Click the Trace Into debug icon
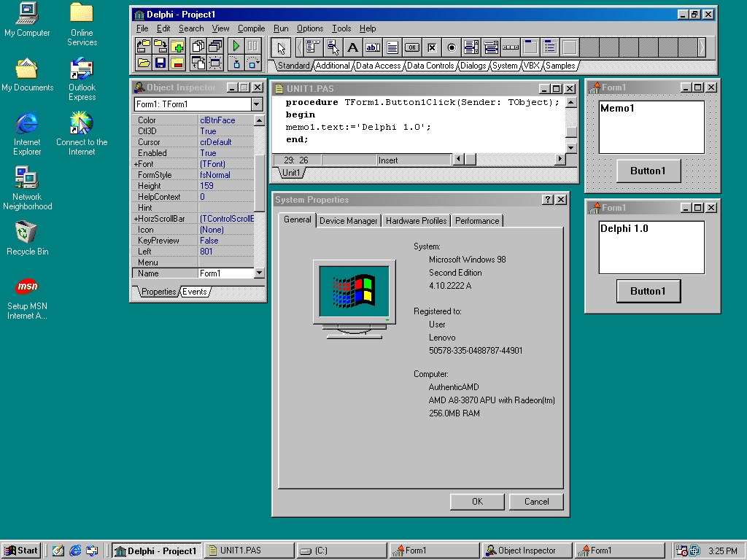 point(236,63)
